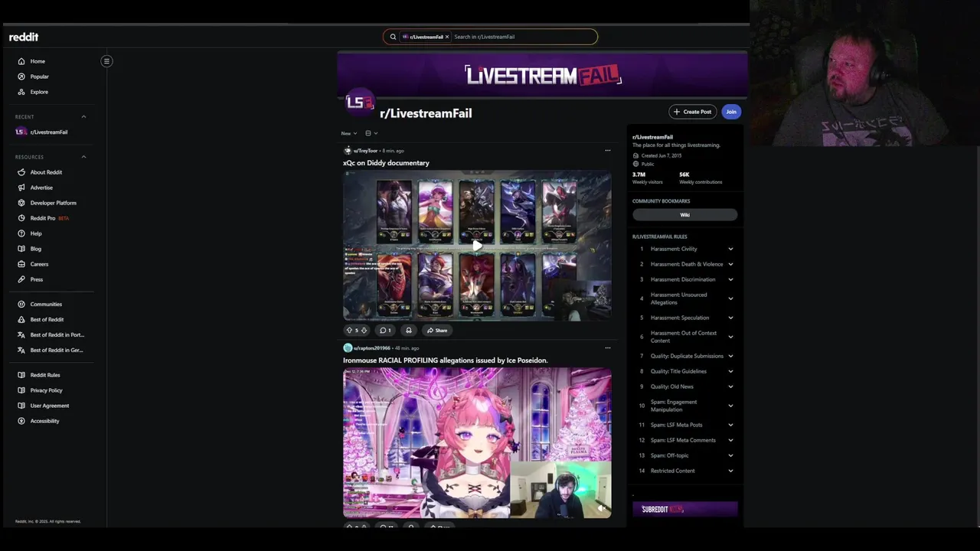
Task: Open About Reddit link
Action: 46,172
